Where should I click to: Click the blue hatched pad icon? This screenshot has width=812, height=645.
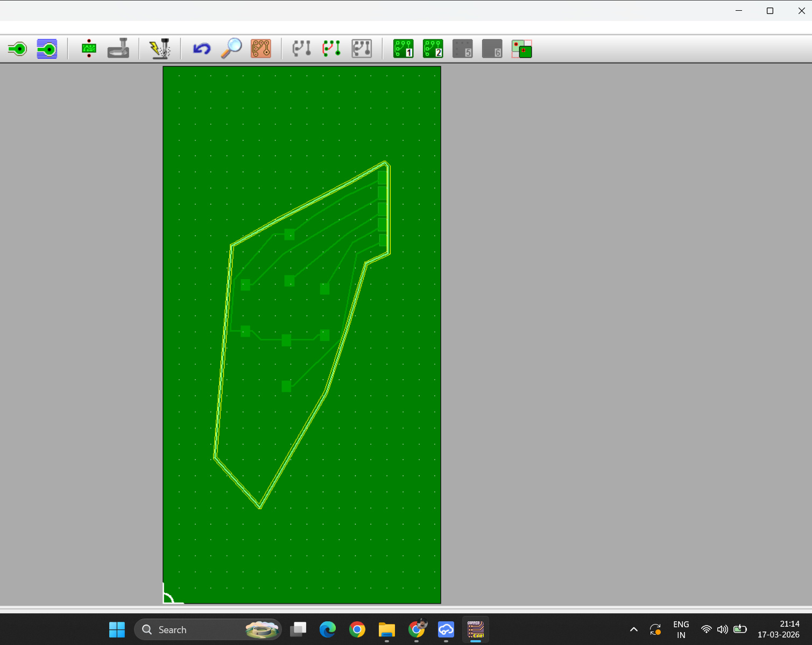pyautogui.click(x=47, y=49)
